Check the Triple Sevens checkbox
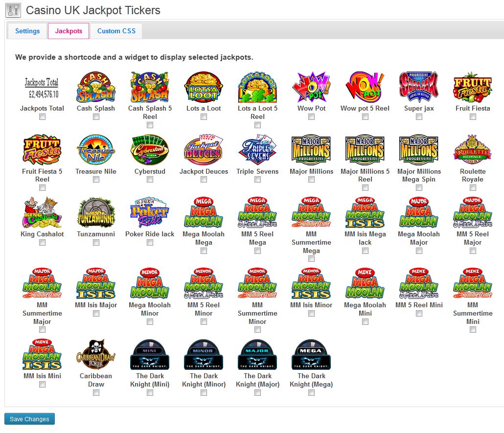504x433 pixels. click(x=257, y=180)
